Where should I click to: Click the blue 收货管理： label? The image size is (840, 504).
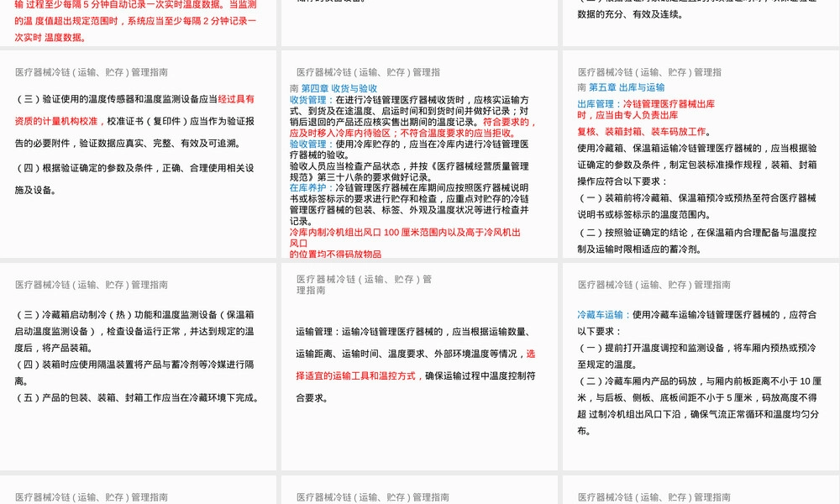point(312,100)
